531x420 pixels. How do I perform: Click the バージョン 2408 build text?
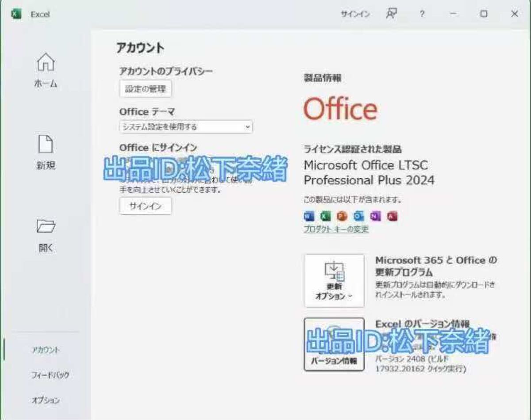421,363
